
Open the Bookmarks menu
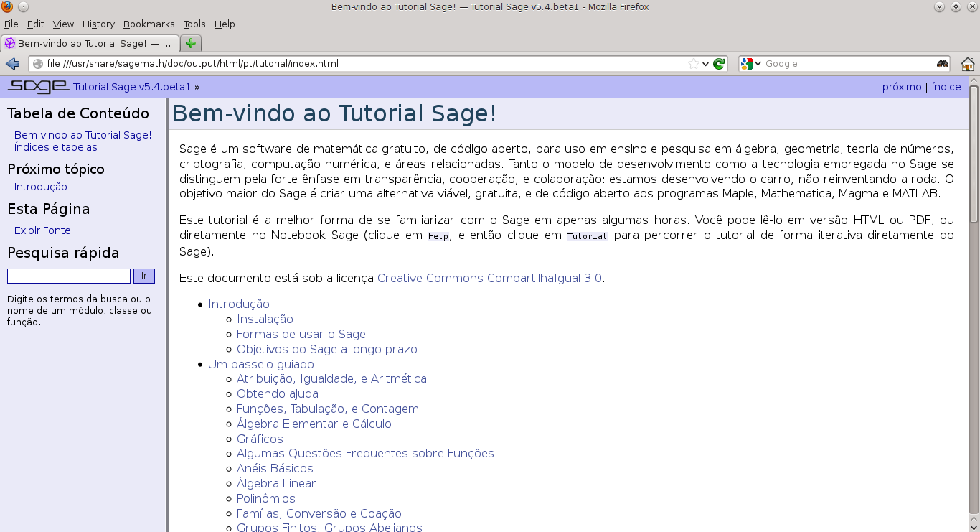click(x=149, y=24)
